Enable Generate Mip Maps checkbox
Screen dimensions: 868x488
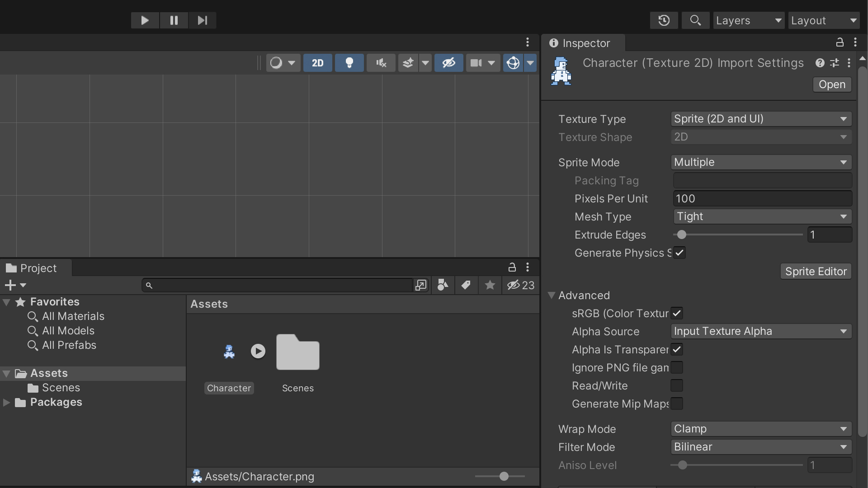tap(677, 404)
